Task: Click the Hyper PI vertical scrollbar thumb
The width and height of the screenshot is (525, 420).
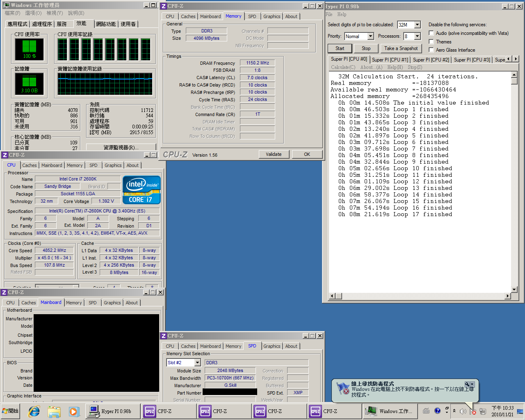Action: pyautogui.click(x=514, y=81)
